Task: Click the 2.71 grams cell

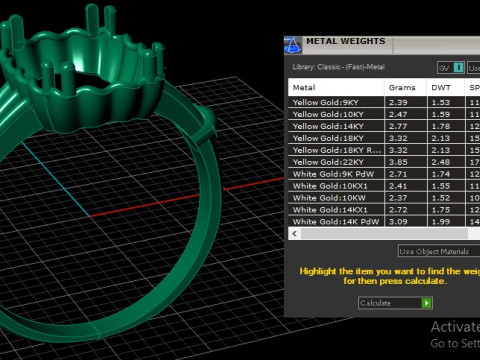Action: 405,174
